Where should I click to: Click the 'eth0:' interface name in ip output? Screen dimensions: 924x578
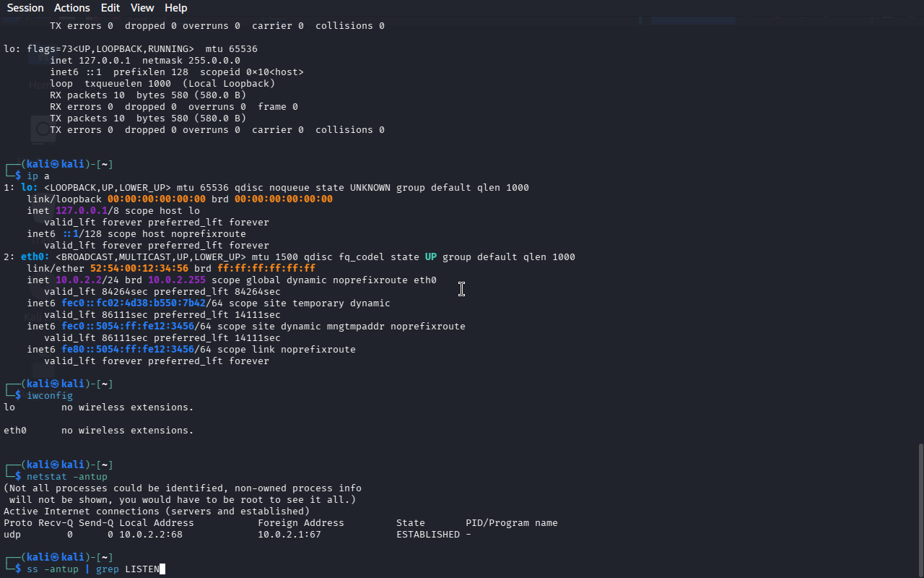(35, 257)
